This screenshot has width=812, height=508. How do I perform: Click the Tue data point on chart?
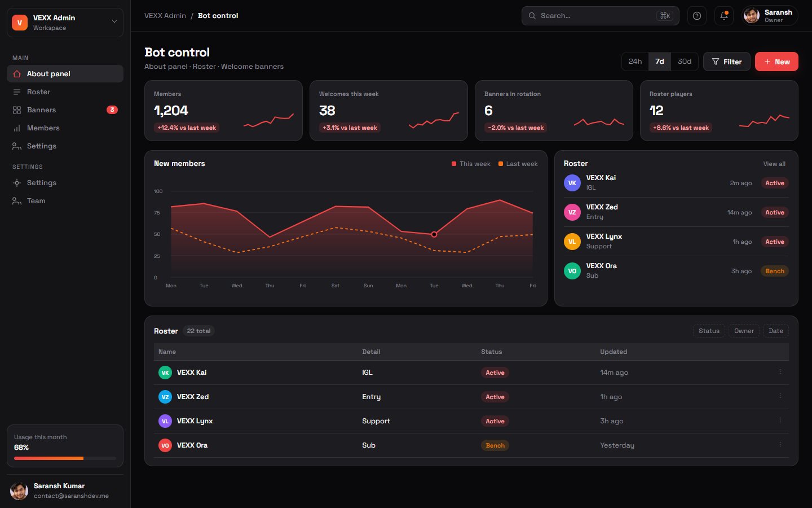pyautogui.click(x=434, y=234)
